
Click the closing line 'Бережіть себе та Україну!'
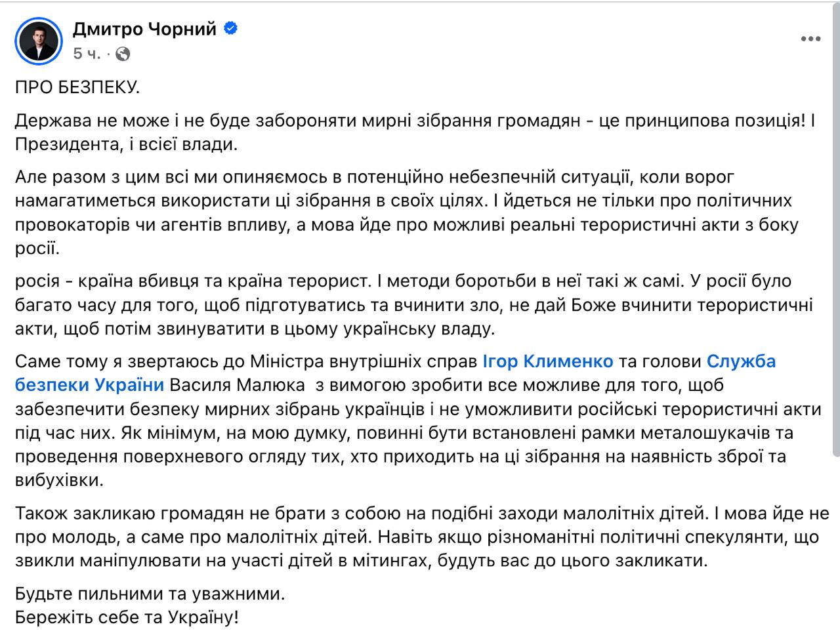coord(127,617)
